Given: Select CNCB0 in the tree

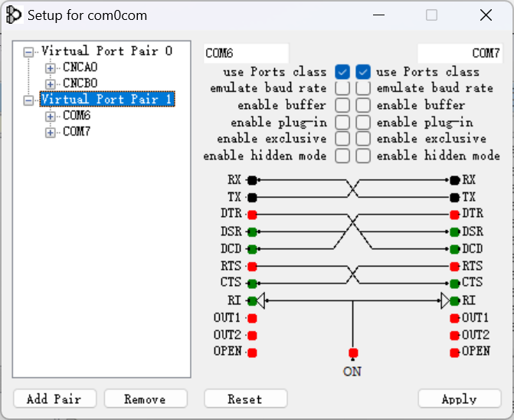Looking at the screenshot, I should (80, 84).
